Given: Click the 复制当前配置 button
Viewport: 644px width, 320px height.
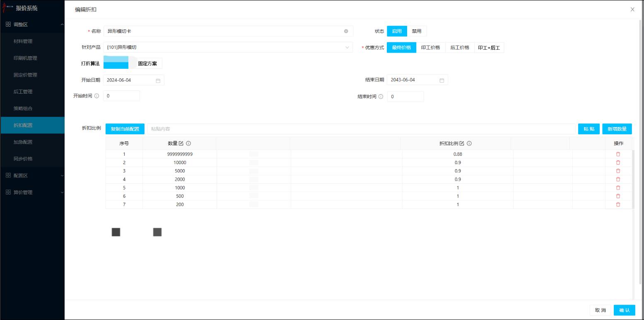Looking at the screenshot, I should (x=125, y=129).
